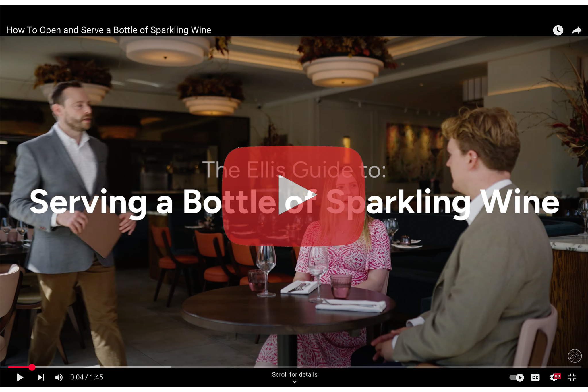The height and width of the screenshot is (392, 588).
Task: Turn on closed captions
Action: pos(535,377)
